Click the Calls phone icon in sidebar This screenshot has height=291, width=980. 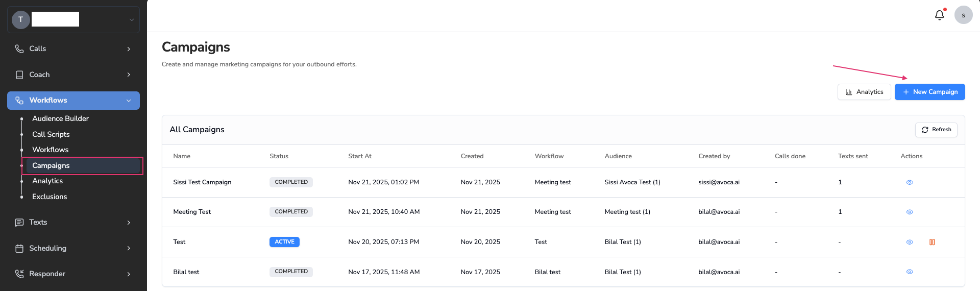[x=19, y=49]
